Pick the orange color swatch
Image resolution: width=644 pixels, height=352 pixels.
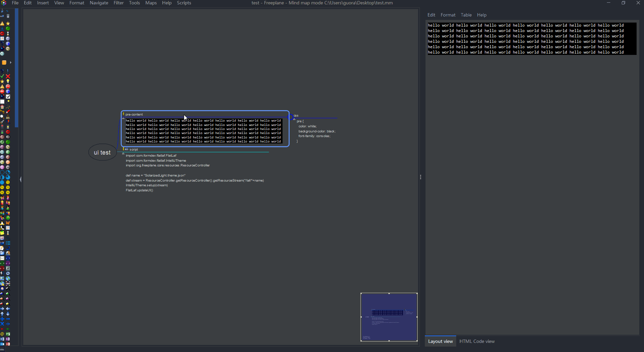[x=5, y=62]
